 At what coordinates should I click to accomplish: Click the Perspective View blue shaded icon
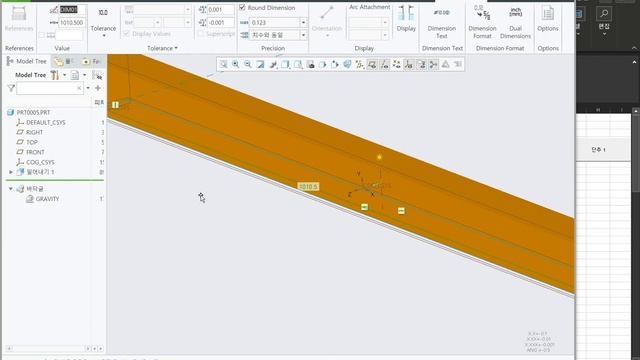(347, 64)
